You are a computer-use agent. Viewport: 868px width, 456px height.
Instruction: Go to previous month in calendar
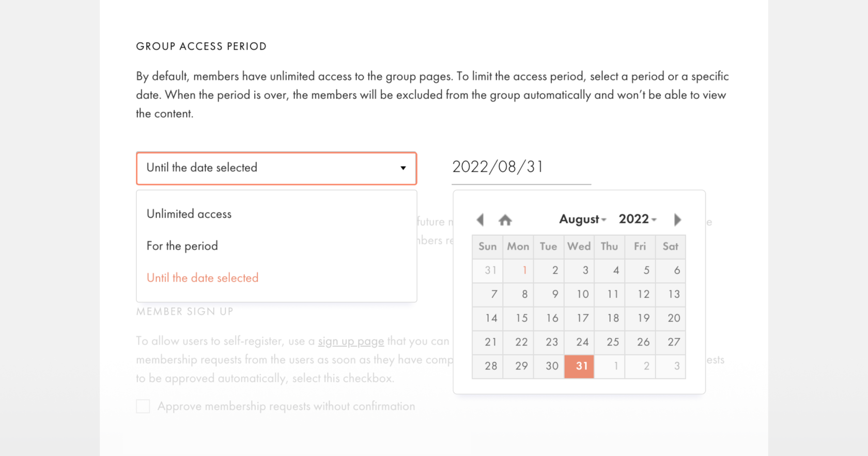[480, 220]
